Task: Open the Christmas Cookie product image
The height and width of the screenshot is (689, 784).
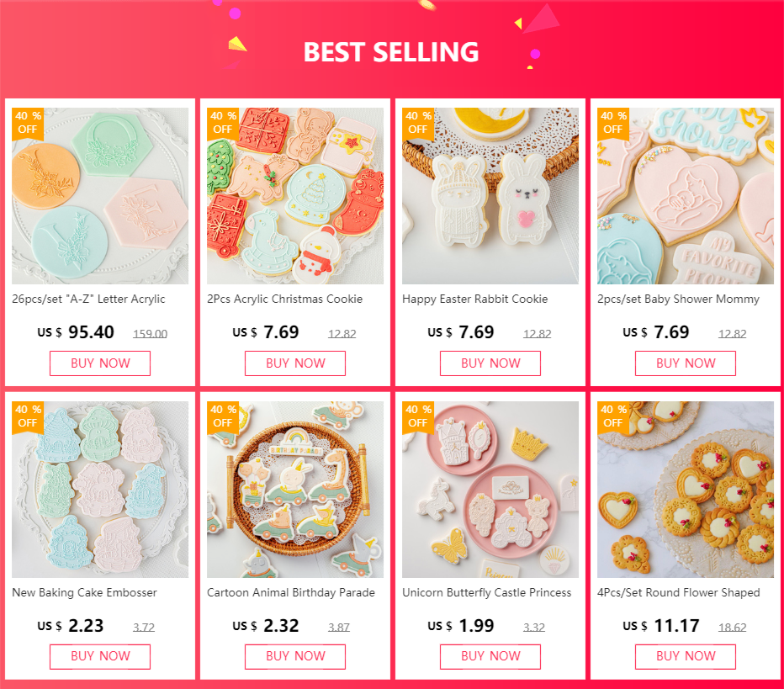Action: pyautogui.click(x=295, y=196)
